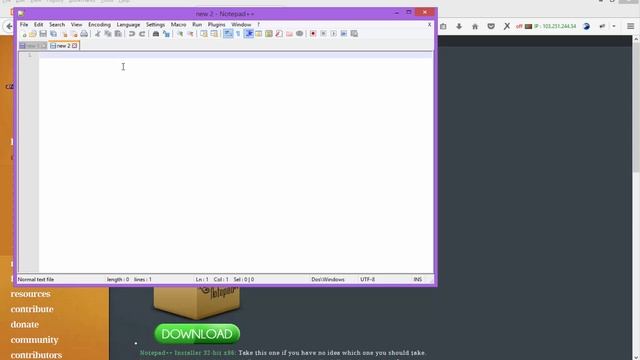The height and width of the screenshot is (360, 640).
Task: Toggle INS mode in status bar
Action: point(418,280)
